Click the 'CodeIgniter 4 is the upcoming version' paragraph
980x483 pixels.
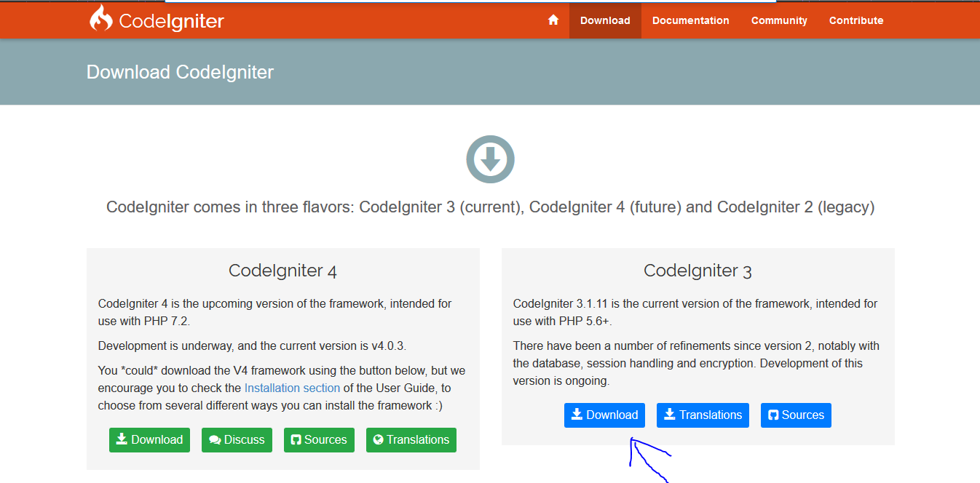pyautogui.click(x=274, y=312)
